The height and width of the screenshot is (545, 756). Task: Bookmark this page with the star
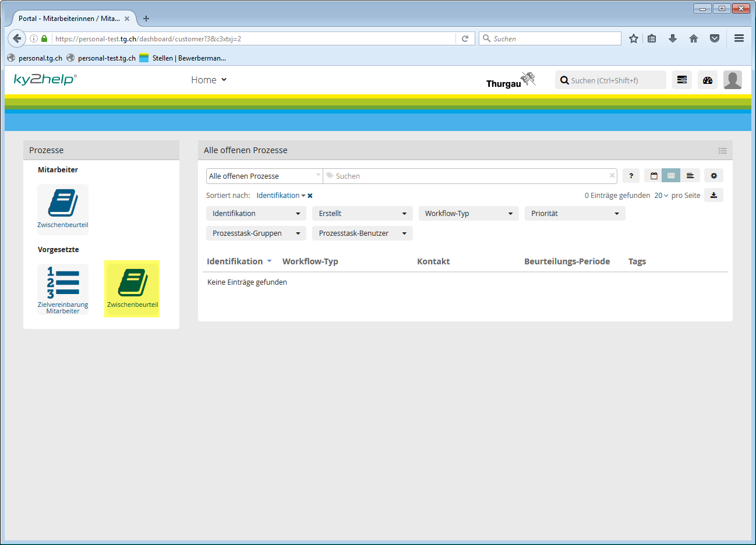pos(634,38)
